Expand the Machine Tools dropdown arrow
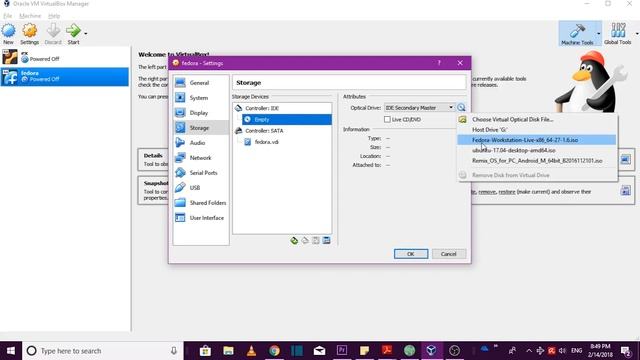Screen dimensions: 640x360 [x=598, y=33]
